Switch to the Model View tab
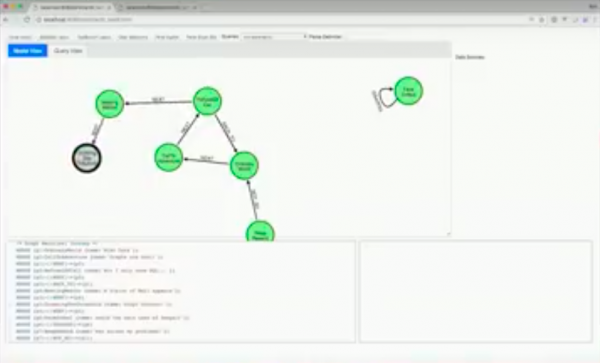The image size is (600, 363). (28, 50)
